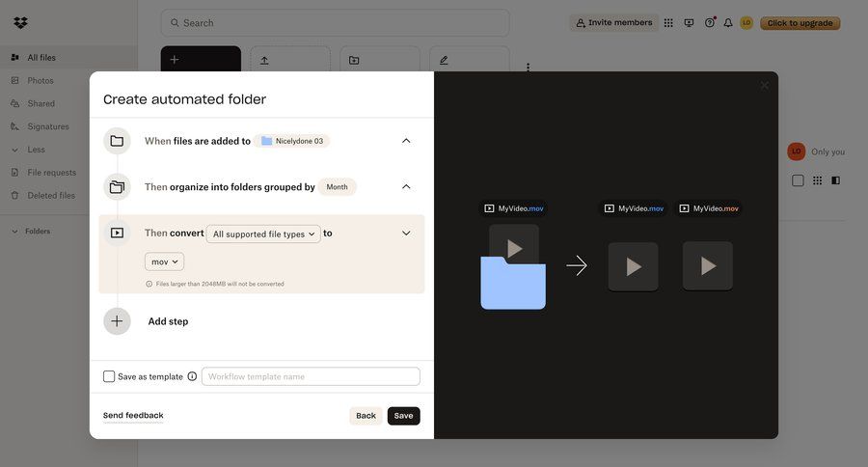868x467 pixels.
Task: Collapse the When files are added step
Action: (406, 141)
